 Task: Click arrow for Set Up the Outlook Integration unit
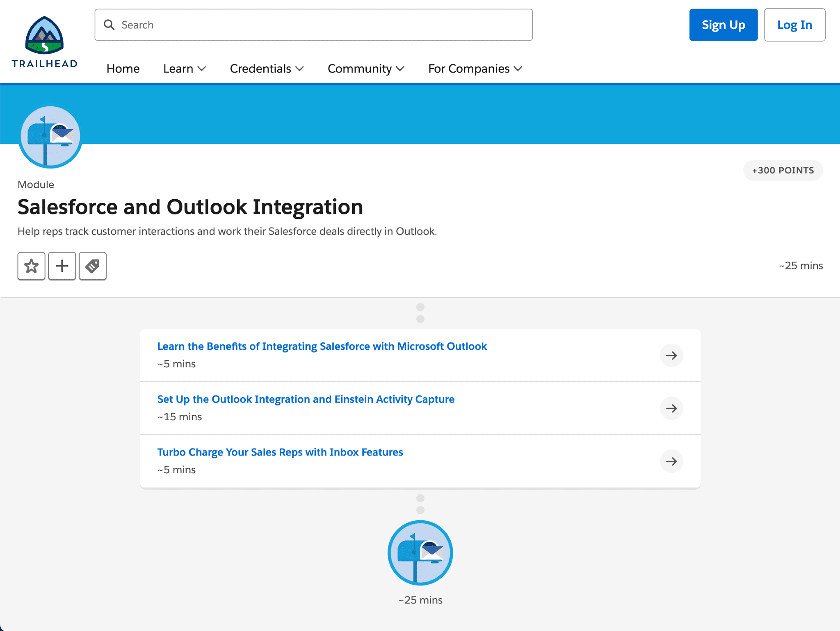[671, 408]
